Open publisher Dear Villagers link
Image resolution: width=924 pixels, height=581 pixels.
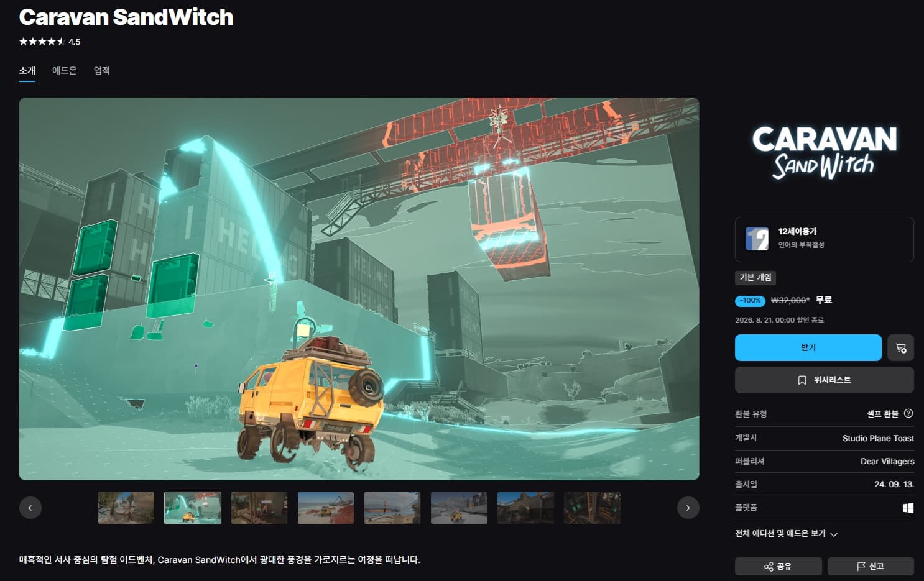coord(887,461)
